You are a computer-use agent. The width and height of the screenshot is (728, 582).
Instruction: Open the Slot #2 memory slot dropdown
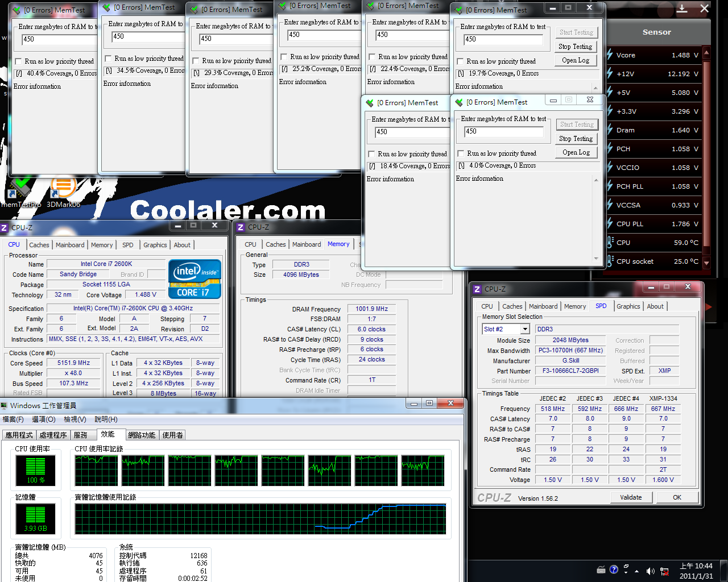click(x=526, y=329)
